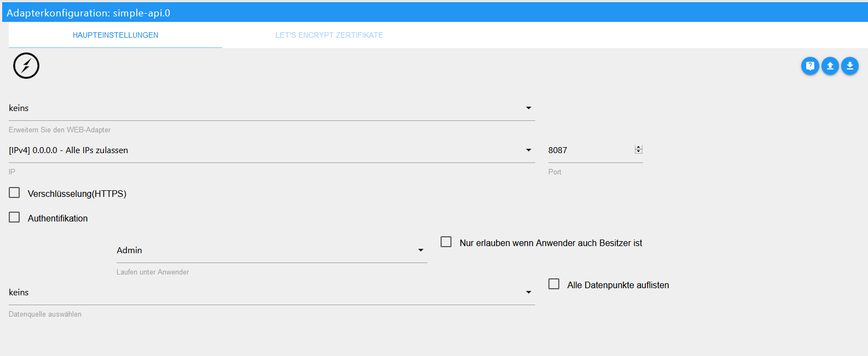Increase port with the up arrow
Screen dimensions: 868x356
pyautogui.click(x=638, y=148)
